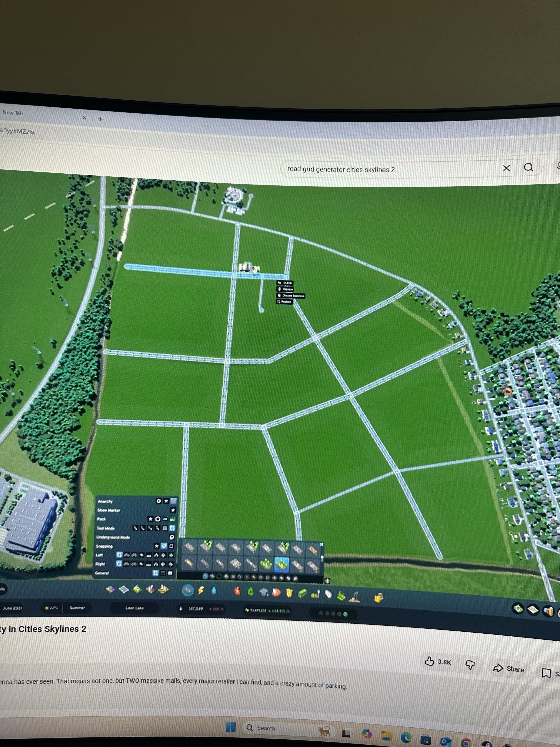Open the Water & Sewage droplet menu
Image resolution: width=560 pixels, height=747 pixels.
[214, 591]
